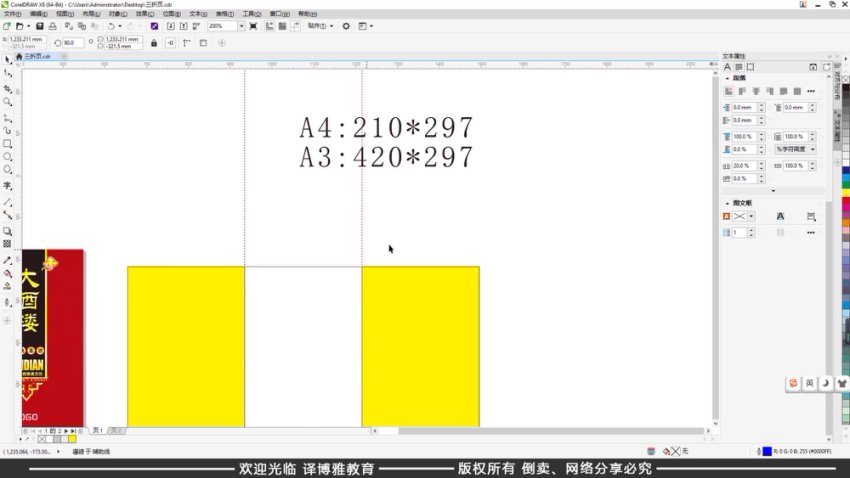Toggle no-alignment button in paragraph section
Image resolution: width=850 pixels, height=478 pixels.
729,91
